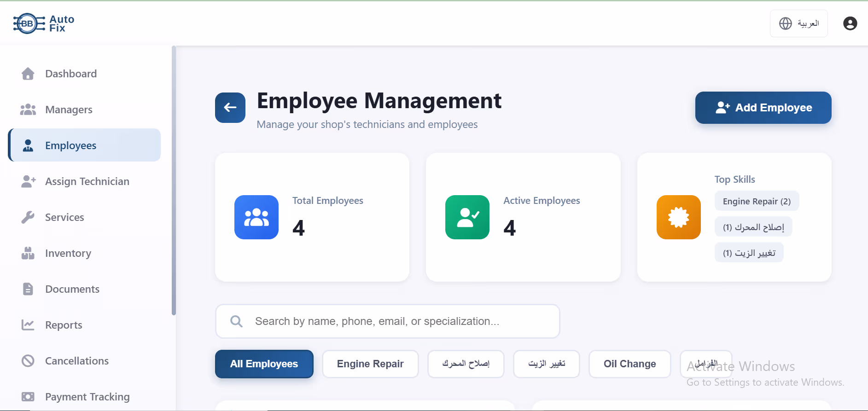Click the Reports chart icon
The image size is (868, 411).
(x=28, y=325)
